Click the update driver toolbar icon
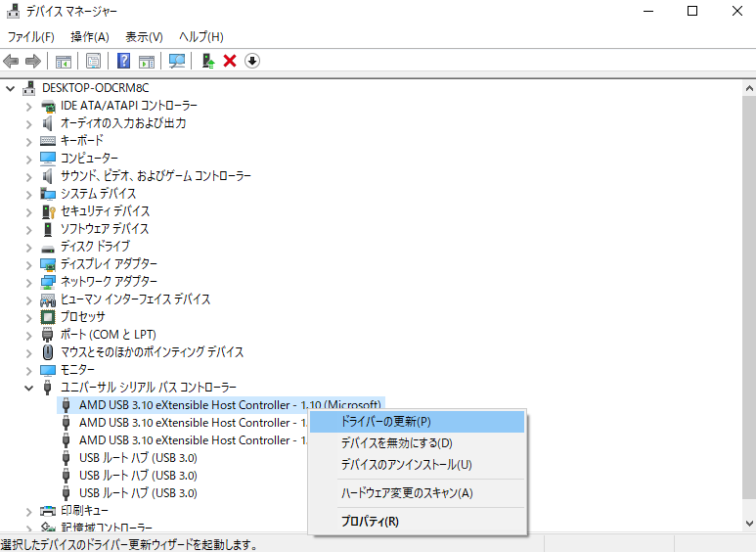 (x=207, y=61)
